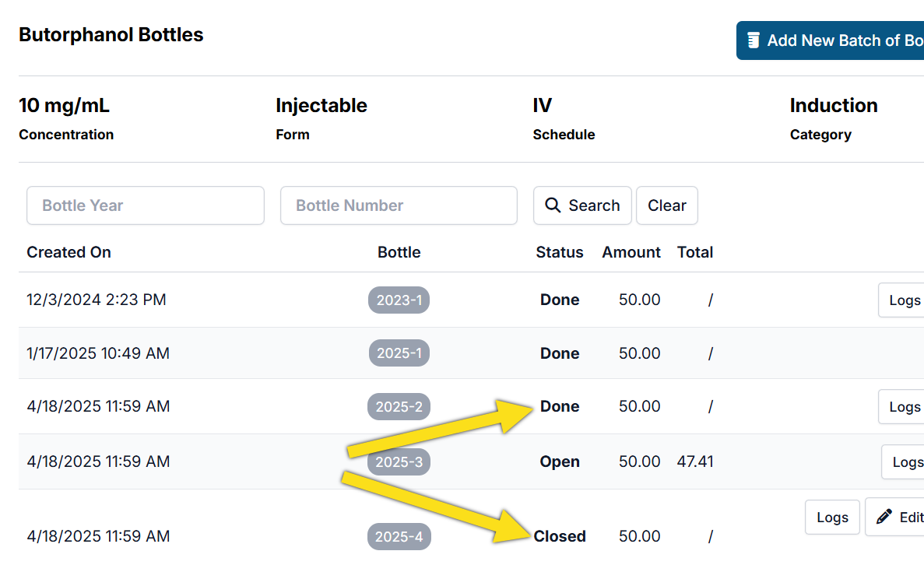Screen dimensions: 924x579
Task: Click the pencil icon for bottle 2025-4
Action: pyautogui.click(x=884, y=518)
